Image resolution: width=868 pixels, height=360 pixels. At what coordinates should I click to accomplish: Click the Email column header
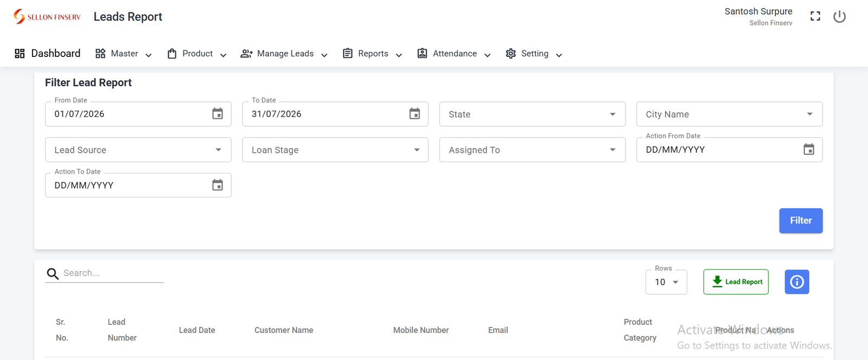tap(498, 330)
